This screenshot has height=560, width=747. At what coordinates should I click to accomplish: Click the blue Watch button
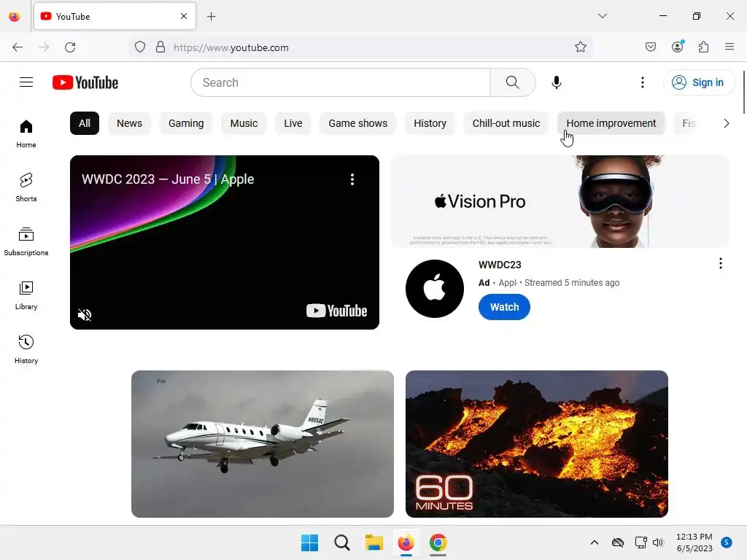pyautogui.click(x=504, y=307)
